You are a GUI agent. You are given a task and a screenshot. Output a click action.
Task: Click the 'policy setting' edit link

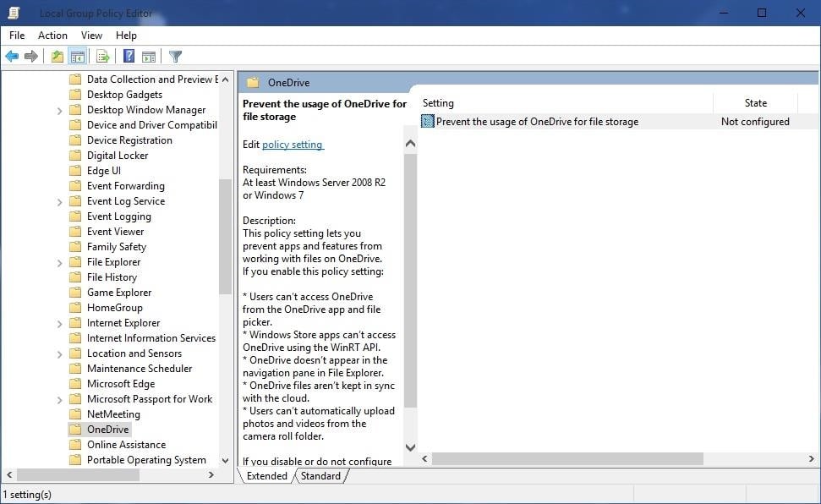293,145
